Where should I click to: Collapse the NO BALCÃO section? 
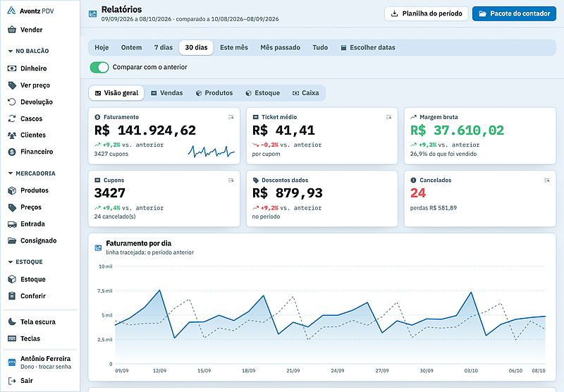pos(28,51)
